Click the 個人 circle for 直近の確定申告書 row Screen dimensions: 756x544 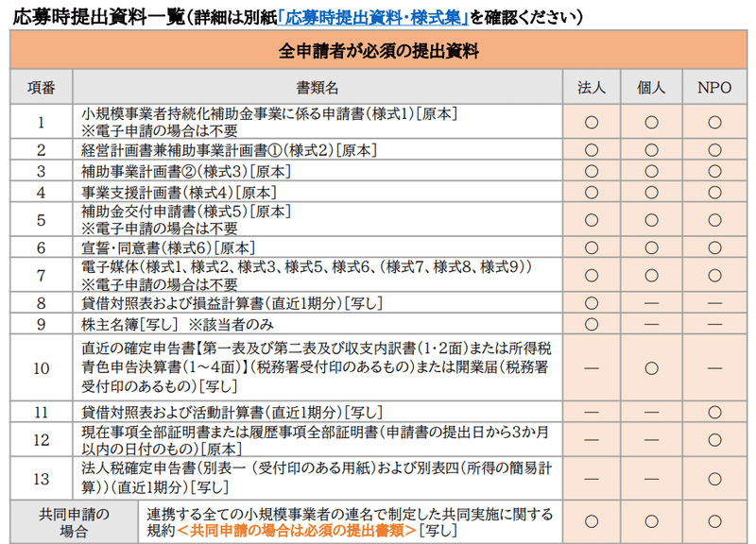(x=651, y=368)
